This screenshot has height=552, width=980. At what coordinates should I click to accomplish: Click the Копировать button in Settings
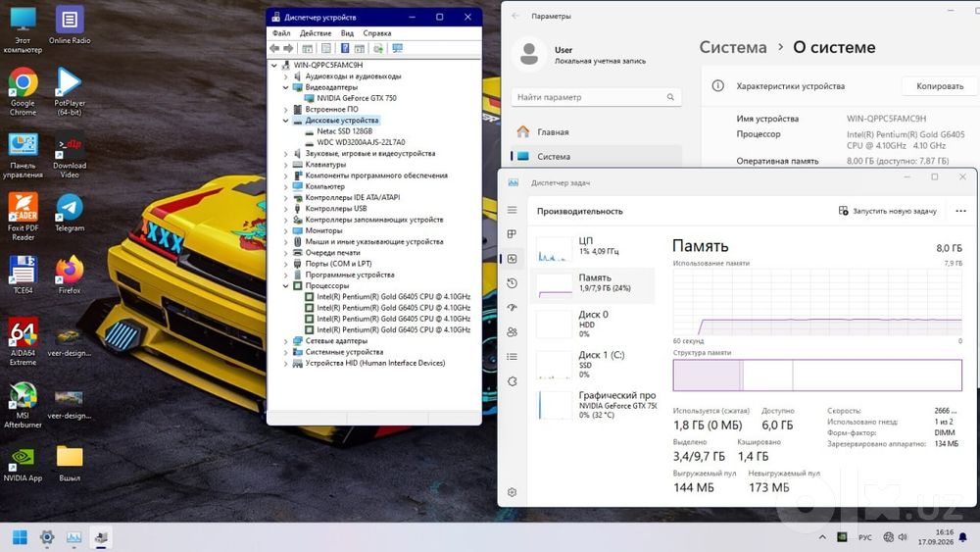(x=940, y=86)
